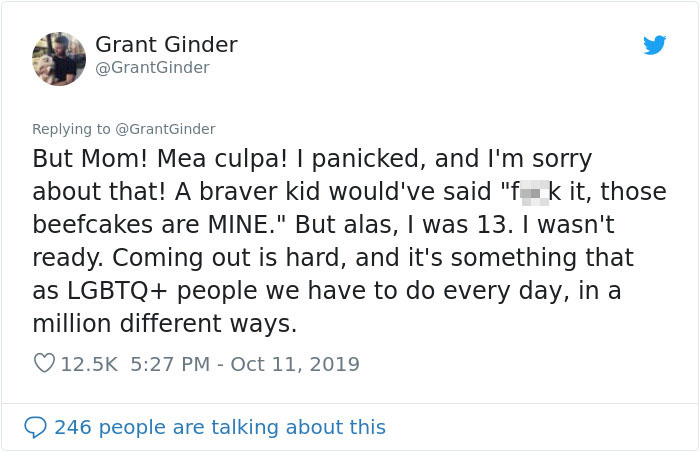The image size is (700, 452).
Task: Click the word "LGBTQ+" in the tweet
Action: [112, 290]
